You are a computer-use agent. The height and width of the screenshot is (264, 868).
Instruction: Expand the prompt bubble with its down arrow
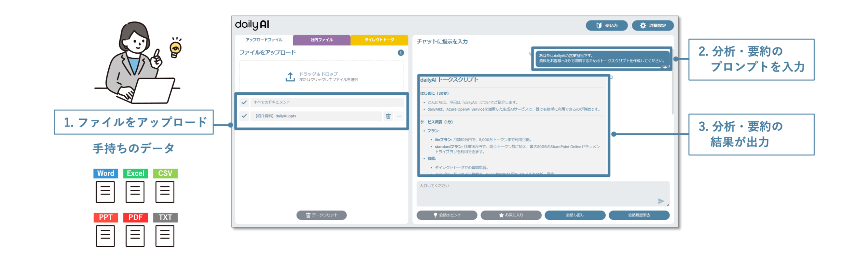click(664, 67)
